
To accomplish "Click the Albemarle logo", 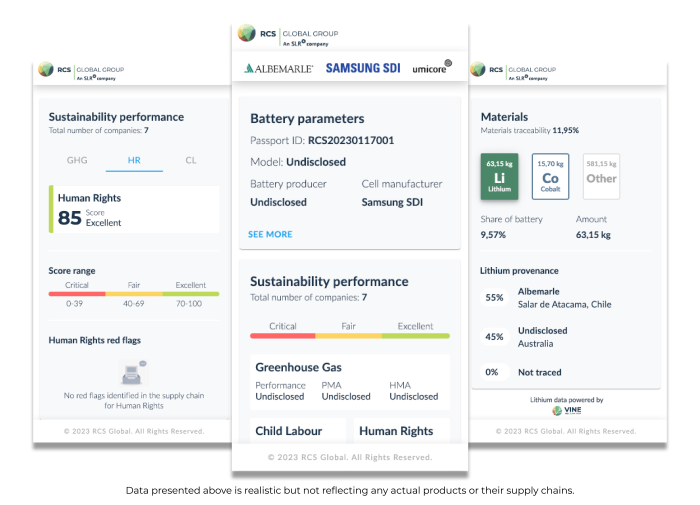I will click(279, 69).
